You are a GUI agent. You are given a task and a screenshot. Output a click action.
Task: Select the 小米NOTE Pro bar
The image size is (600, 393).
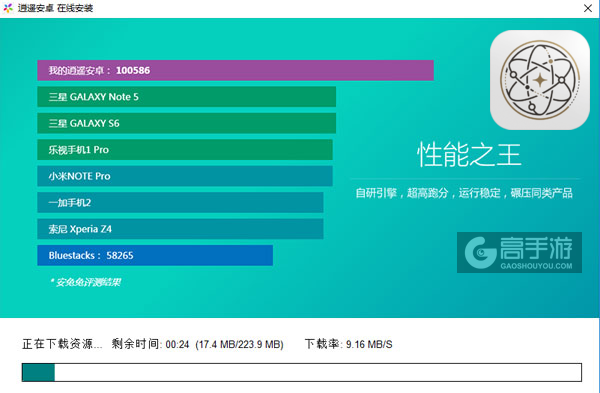(x=185, y=176)
